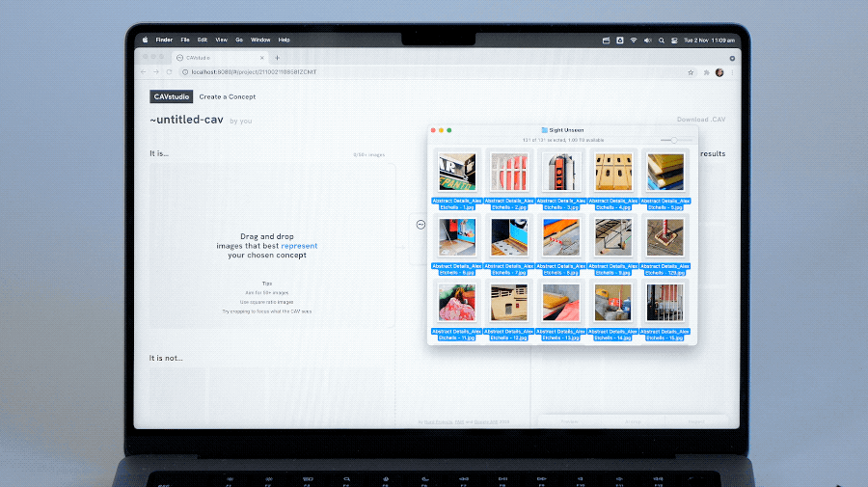Viewport: 868px width, 487px height.
Task: Open the Go menu
Action: (x=239, y=40)
